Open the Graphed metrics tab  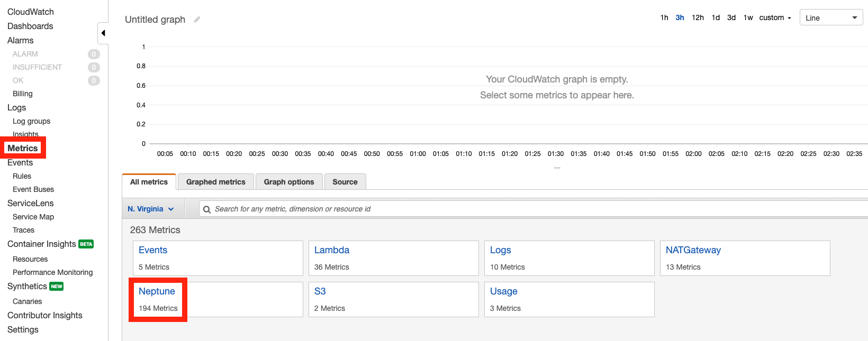pos(216,182)
